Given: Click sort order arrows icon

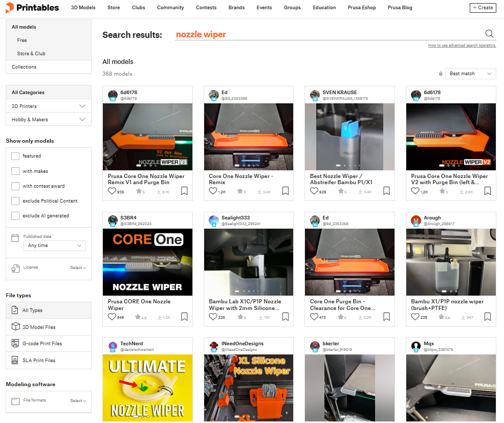Looking at the screenshot, I should pos(441,74).
